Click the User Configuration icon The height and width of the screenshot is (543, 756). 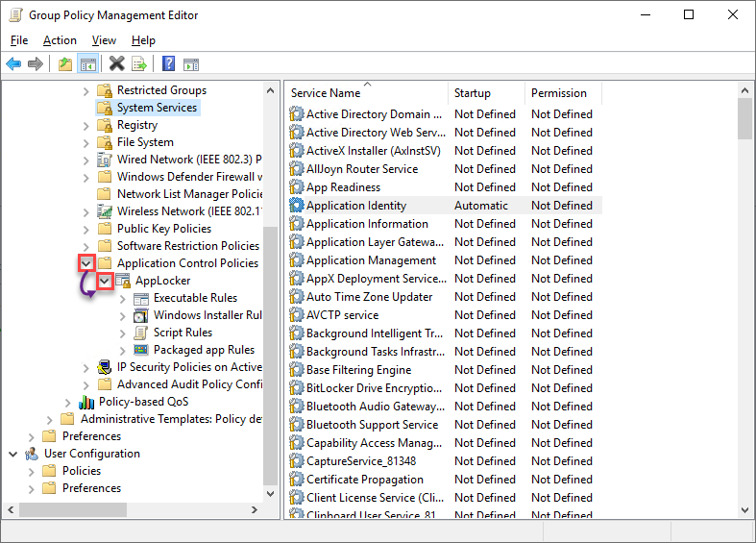coord(32,454)
